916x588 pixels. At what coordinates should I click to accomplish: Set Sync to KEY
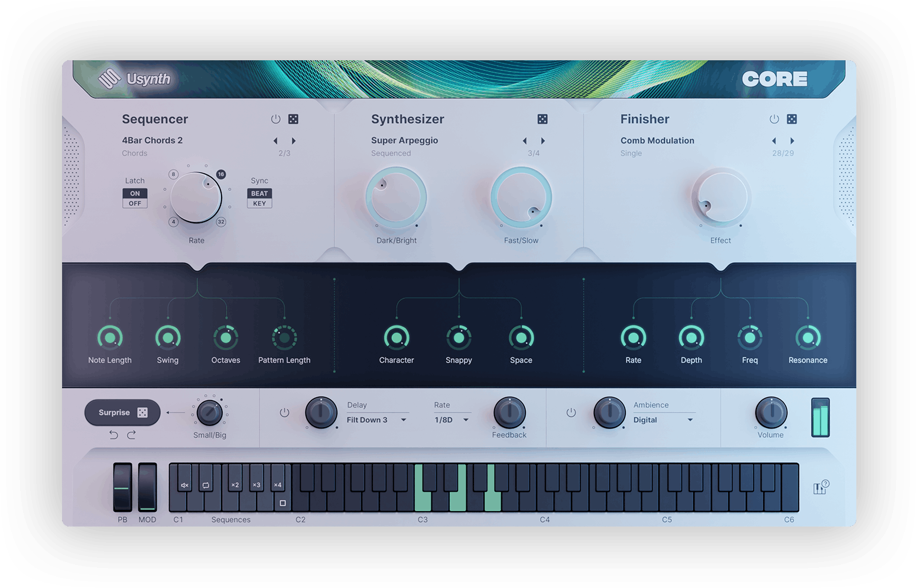259,203
